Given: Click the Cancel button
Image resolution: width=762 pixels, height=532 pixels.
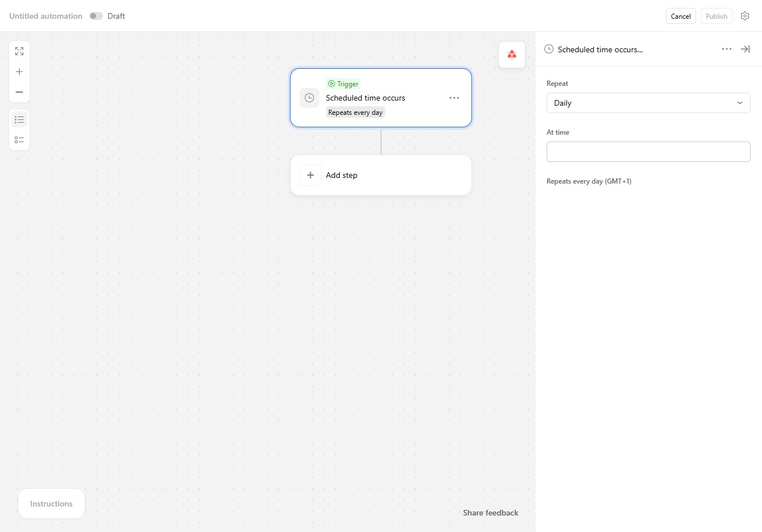Looking at the screenshot, I should click(x=681, y=16).
